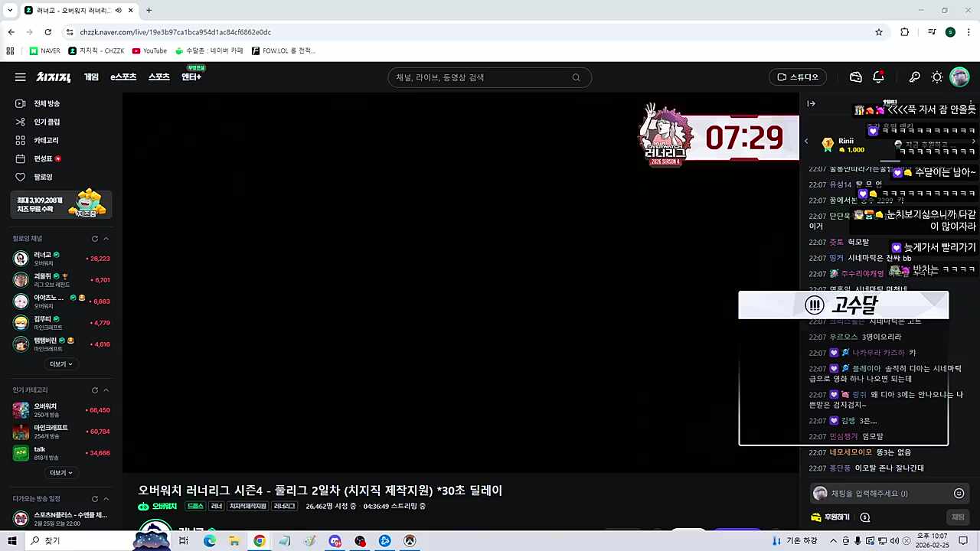This screenshot has height=551, width=980.
Task: Open 스튜디오 from the top bar
Action: pos(798,77)
